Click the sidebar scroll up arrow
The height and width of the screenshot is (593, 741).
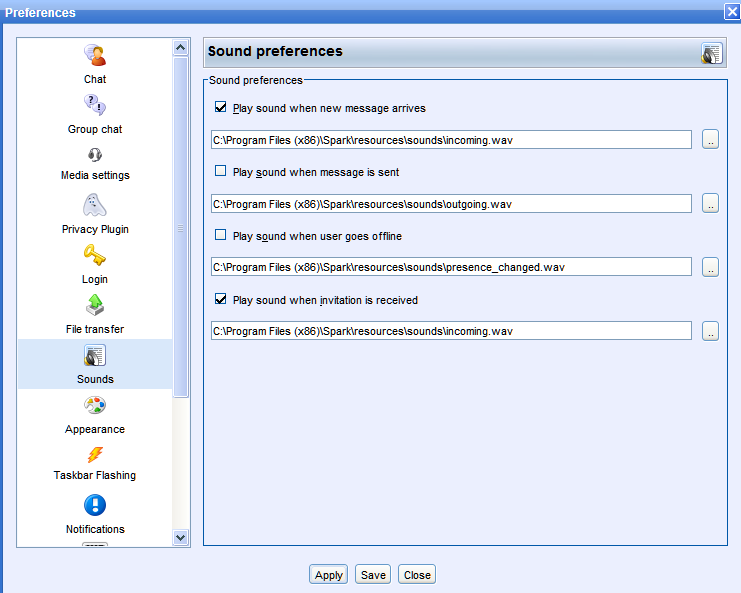[181, 47]
